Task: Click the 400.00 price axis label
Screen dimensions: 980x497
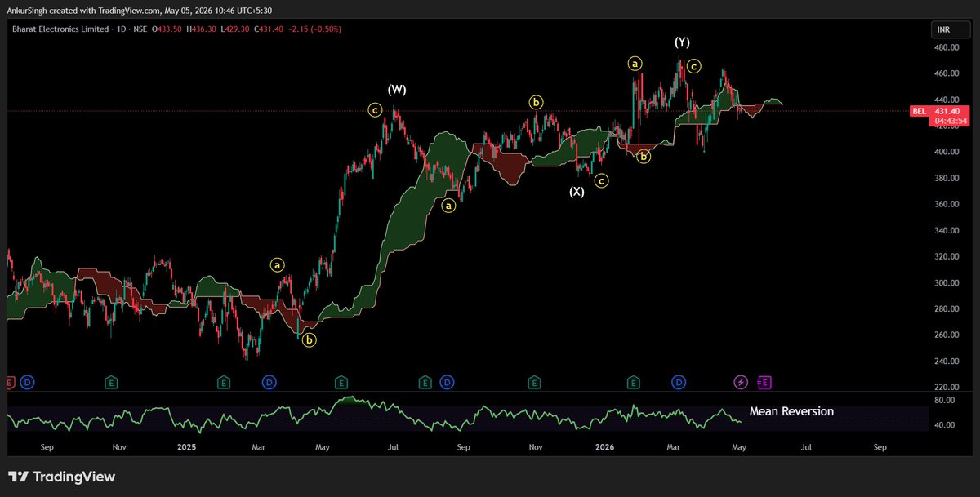Action: (x=947, y=152)
